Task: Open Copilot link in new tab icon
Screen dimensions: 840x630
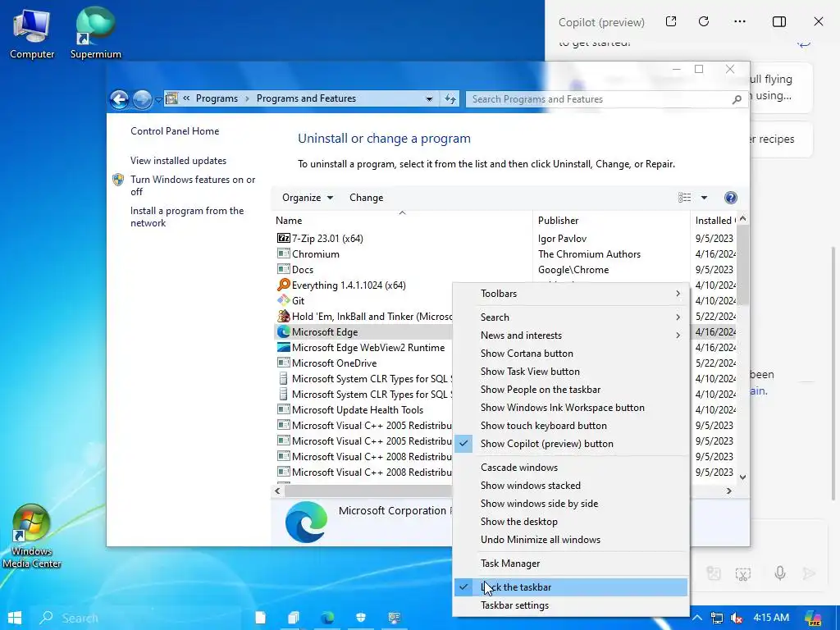Action: click(x=671, y=21)
